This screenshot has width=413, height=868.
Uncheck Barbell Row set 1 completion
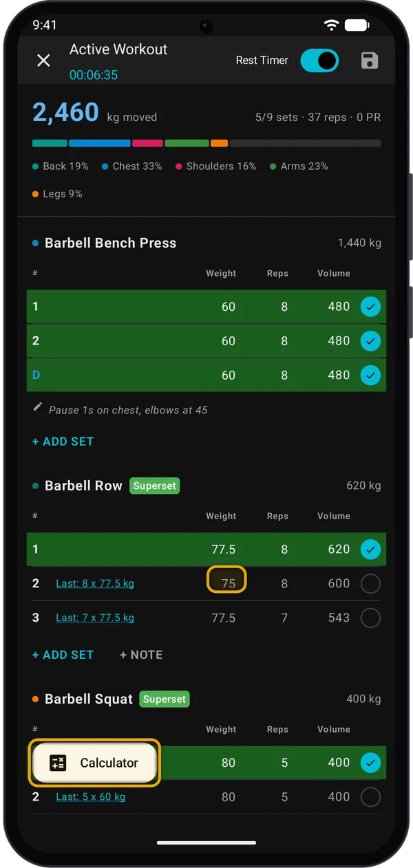click(370, 550)
